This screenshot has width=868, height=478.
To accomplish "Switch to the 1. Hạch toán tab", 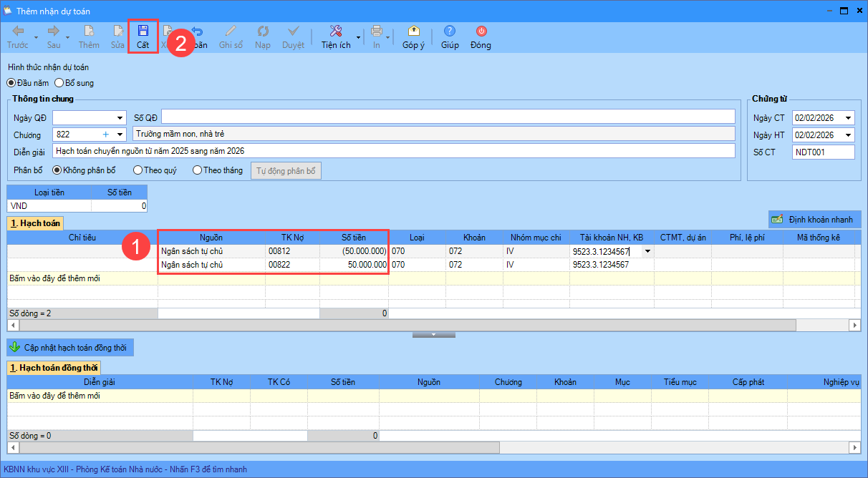I will click(x=35, y=223).
